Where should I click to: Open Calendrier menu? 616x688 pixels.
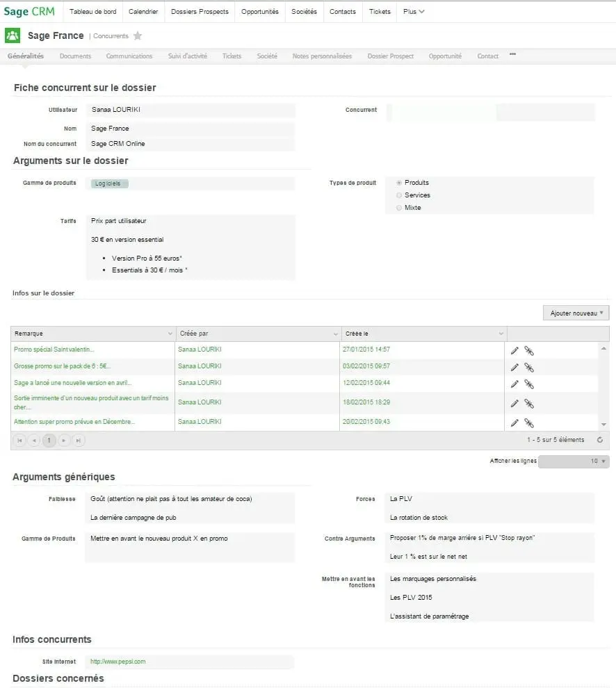pos(143,11)
